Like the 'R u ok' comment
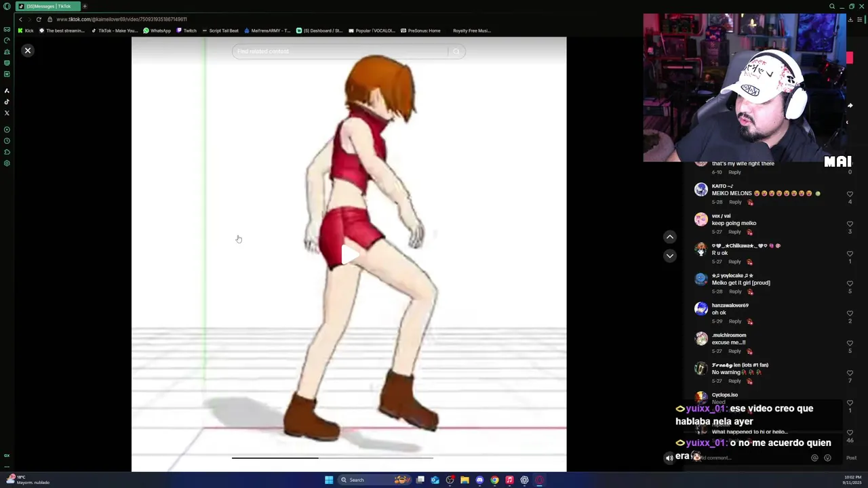868x488 pixels. tap(850, 254)
